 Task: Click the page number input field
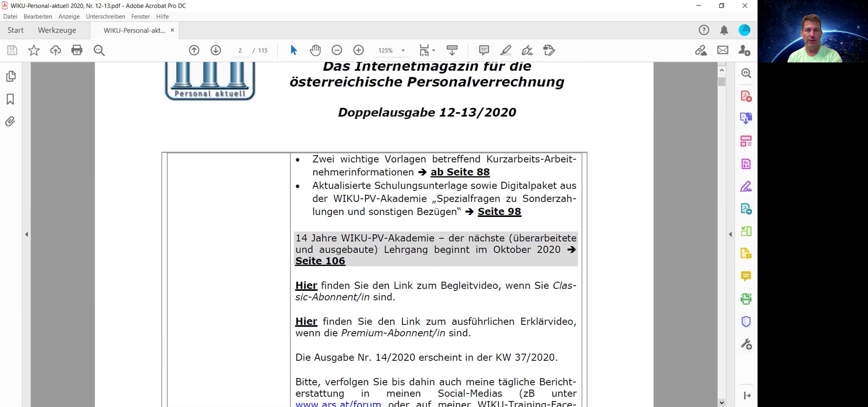tap(240, 51)
